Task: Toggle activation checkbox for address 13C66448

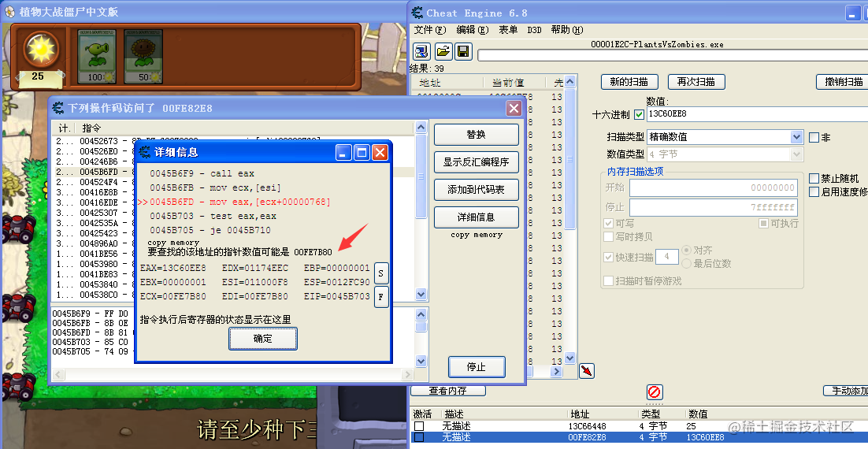Action: coord(420,426)
